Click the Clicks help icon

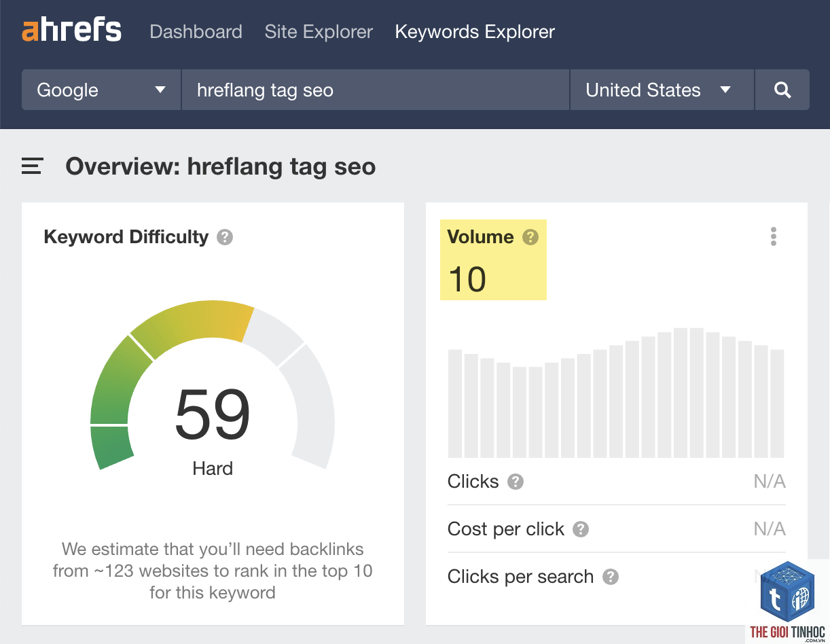point(516,482)
